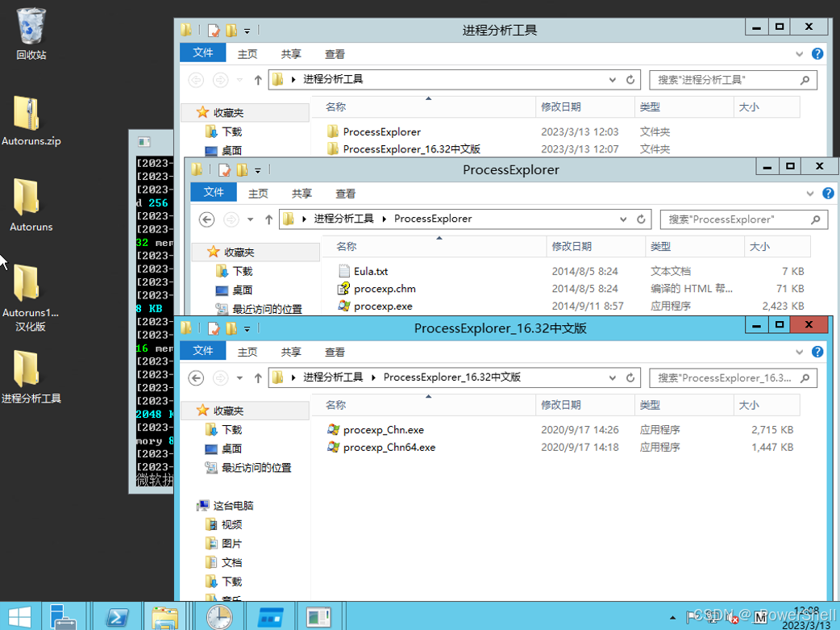Open 主页 tab in ProcessExplorer window
The height and width of the screenshot is (630, 840).
click(x=258, y=193)
